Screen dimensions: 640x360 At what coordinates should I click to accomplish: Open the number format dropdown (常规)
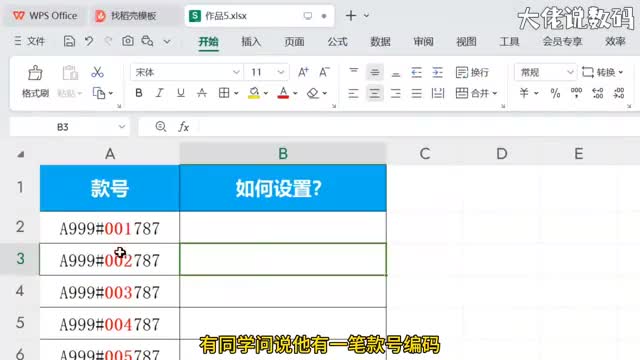[570, 72]
